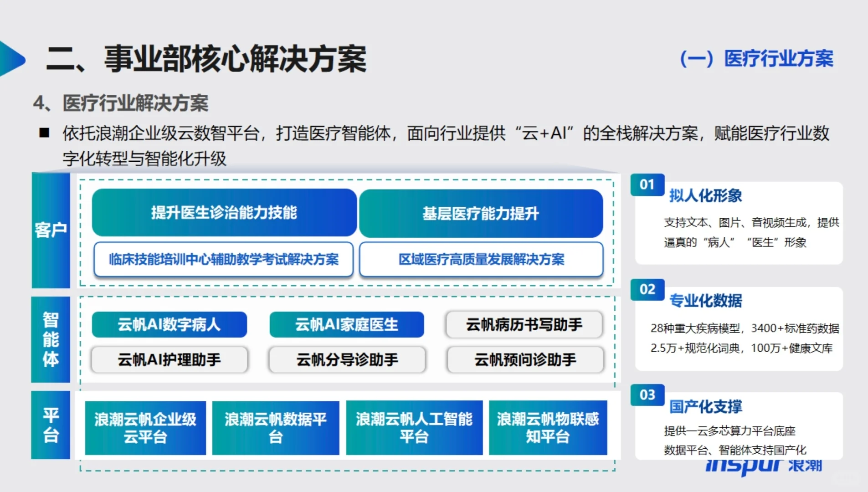Click the line 字化转型与智能化升级
Image resolution: width=868 pixels, height=492 pixels.
click(x=144, y=159)
